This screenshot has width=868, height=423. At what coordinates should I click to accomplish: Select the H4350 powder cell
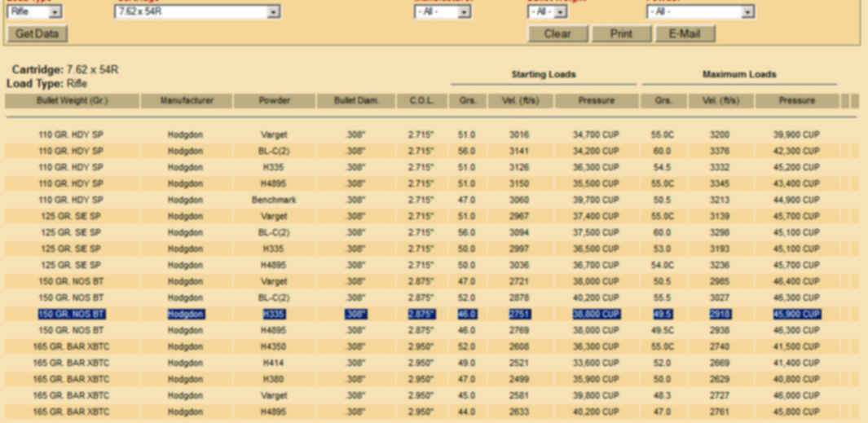click(x=274, y=347)
